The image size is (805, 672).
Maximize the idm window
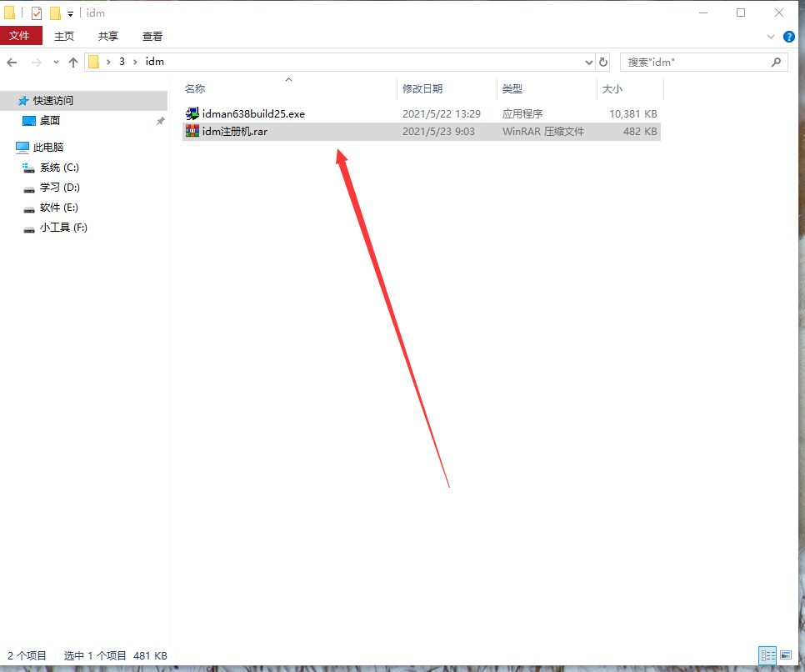[741, 13]
